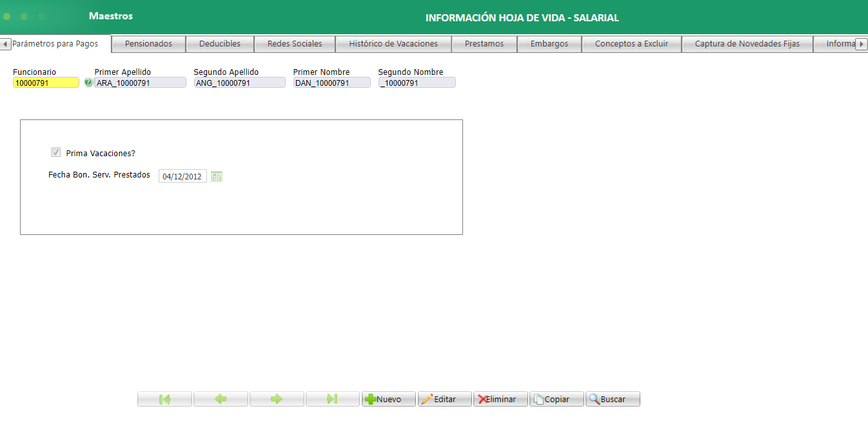The width and height of the screenshot is (868, 426).
Task: Select the Histórico de Vacaciones tab
Action: point(393,44)
